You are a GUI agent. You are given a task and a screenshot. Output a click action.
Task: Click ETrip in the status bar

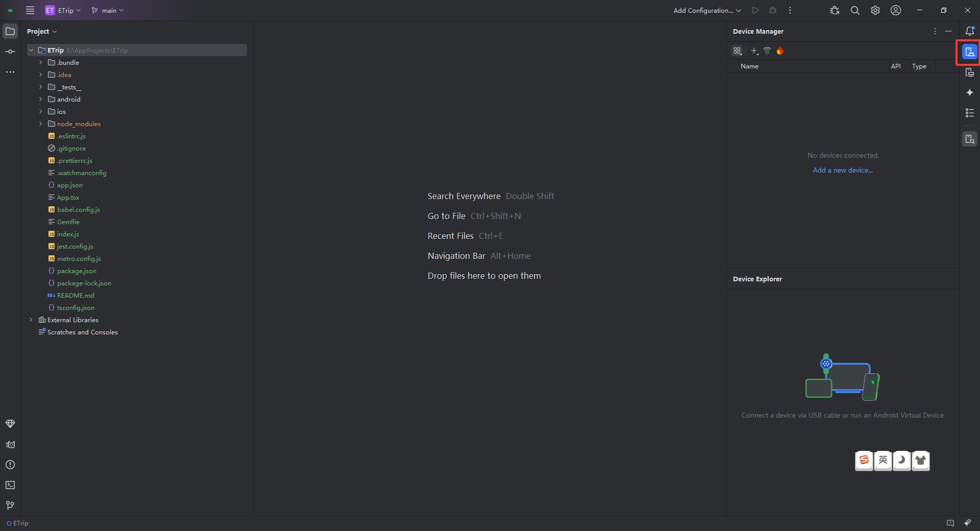click(x=18, y=523)
